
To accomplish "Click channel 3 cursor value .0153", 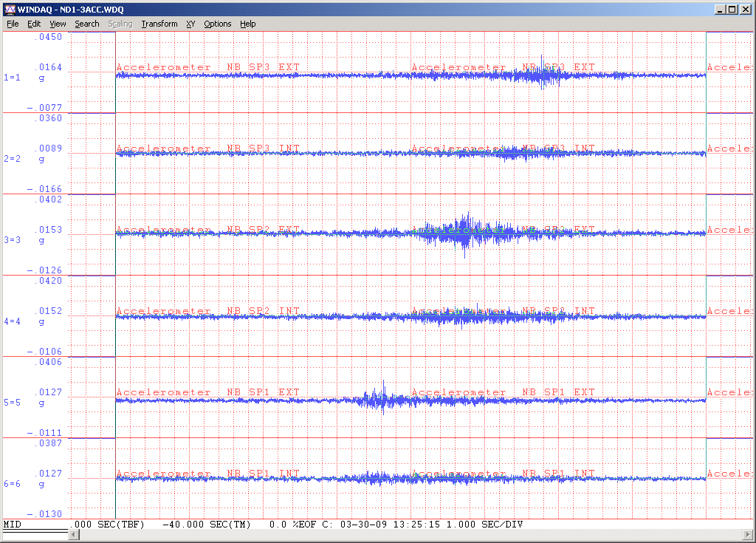I will tap(48, 229).
